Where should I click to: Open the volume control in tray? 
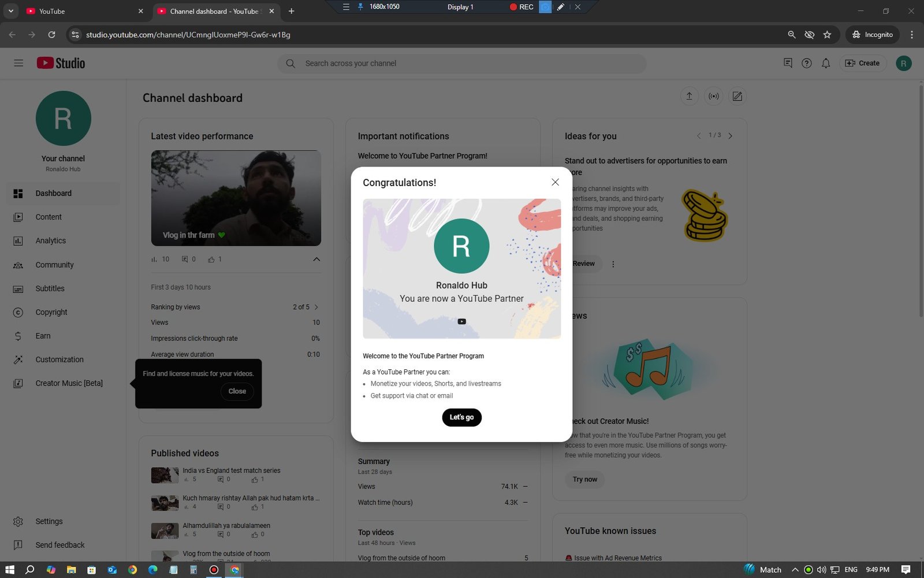pyautogui.click(x=821, y=570)
